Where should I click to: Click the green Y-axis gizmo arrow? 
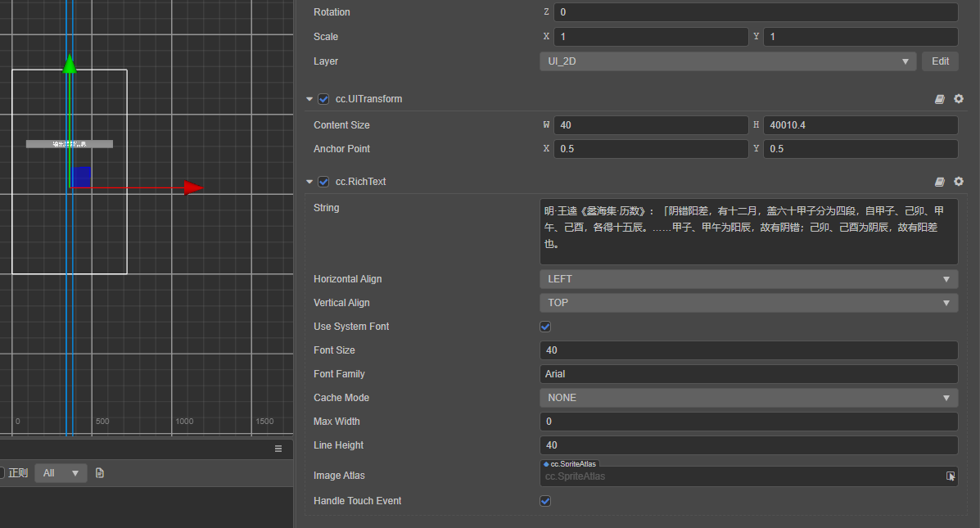70,63
